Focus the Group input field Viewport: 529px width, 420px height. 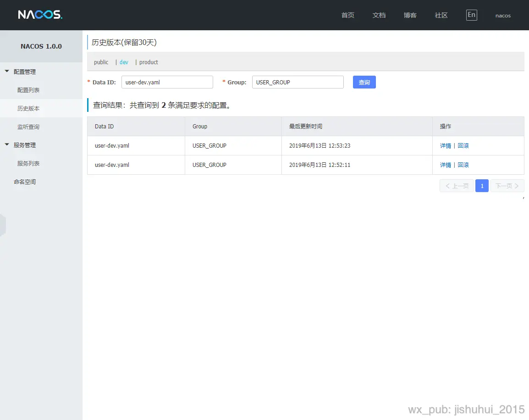298,82
